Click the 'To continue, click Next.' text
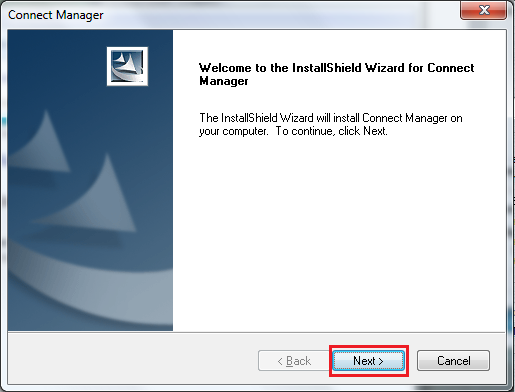The height and width of the screenshot is (392, 515). [332, 131]
